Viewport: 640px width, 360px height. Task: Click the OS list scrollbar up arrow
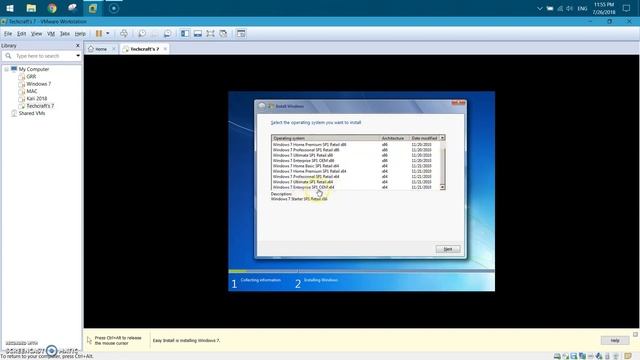point(442,138)
